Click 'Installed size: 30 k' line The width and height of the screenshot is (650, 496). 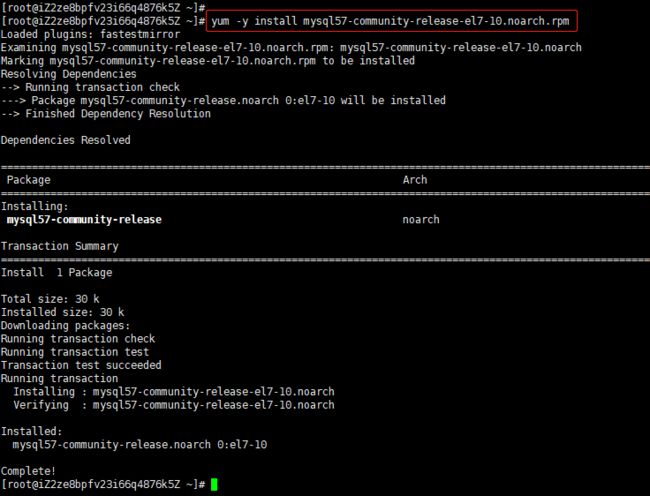[x=63, y=312]
